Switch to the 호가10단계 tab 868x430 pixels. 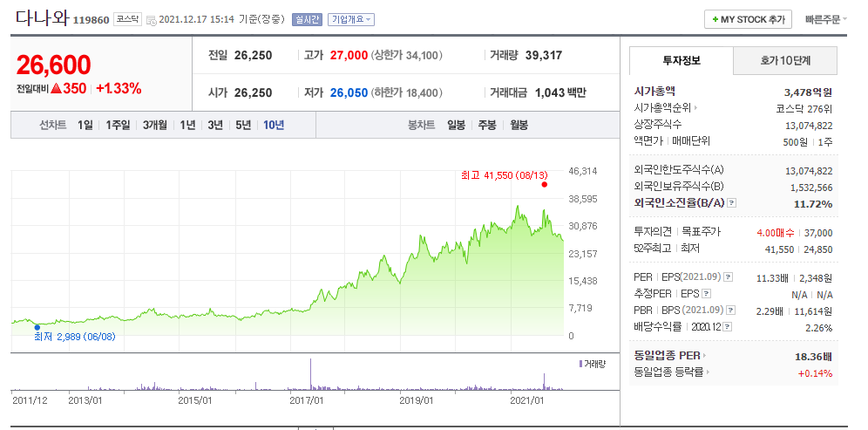pyautogui.click(x=785, y=61)
